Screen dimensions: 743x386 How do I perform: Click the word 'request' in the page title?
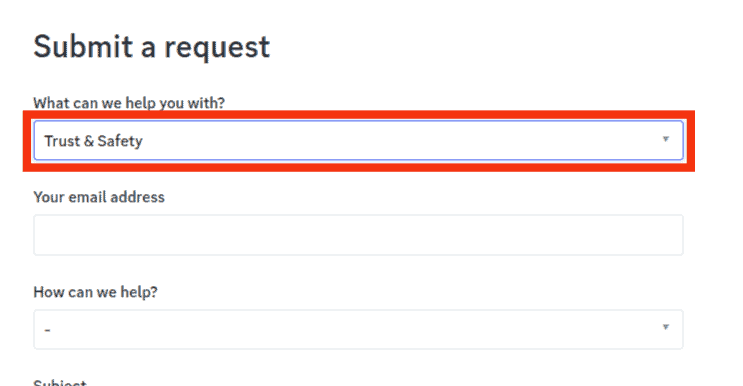[x=217, y=47]
